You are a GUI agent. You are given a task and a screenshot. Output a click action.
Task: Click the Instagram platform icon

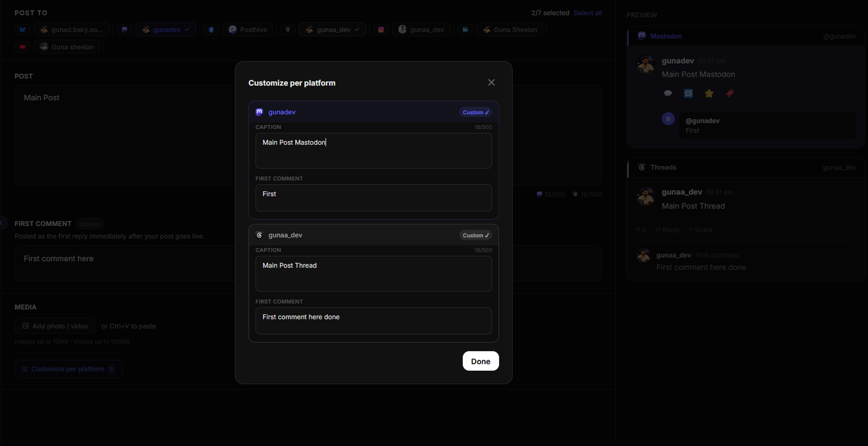click(x=381, y=30)
